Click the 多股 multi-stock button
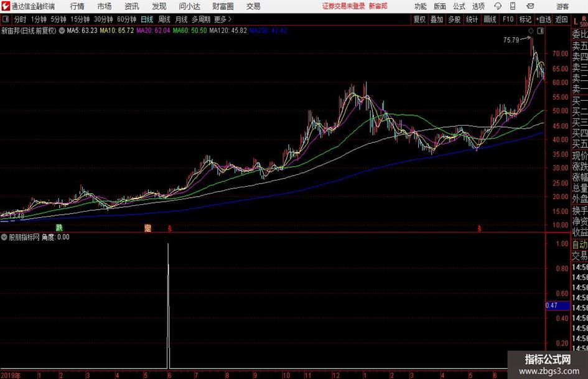Screen dimensions: 588x379 click(454, 19)
